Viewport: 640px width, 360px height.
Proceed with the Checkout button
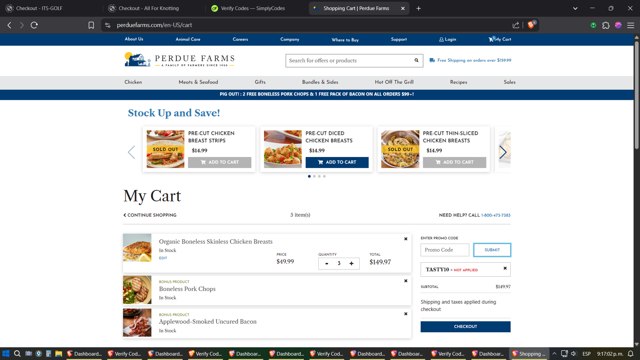(465, 327)
